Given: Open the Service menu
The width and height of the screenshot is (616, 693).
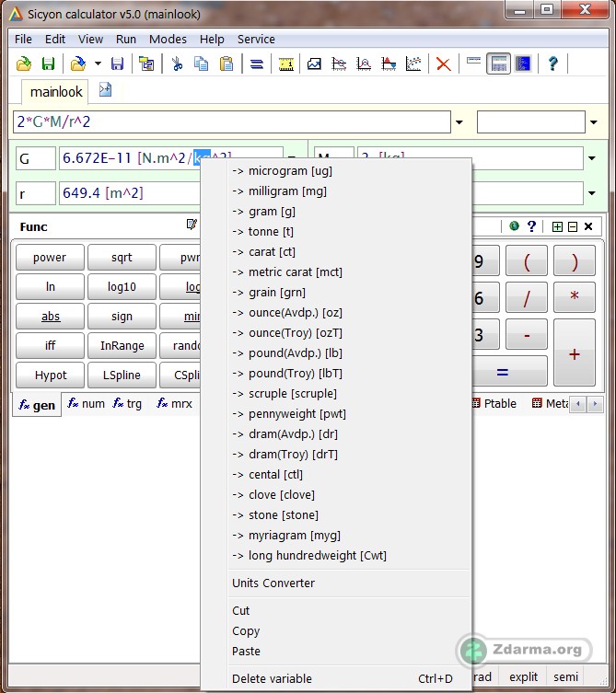Looking at the screenshot, I should point(256,40).
